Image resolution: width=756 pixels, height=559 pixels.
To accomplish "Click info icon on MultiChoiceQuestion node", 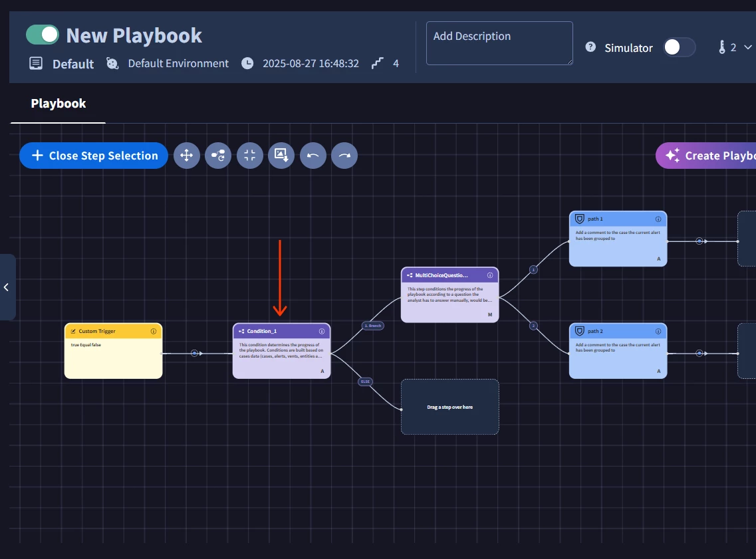I will tap(490, 275).
